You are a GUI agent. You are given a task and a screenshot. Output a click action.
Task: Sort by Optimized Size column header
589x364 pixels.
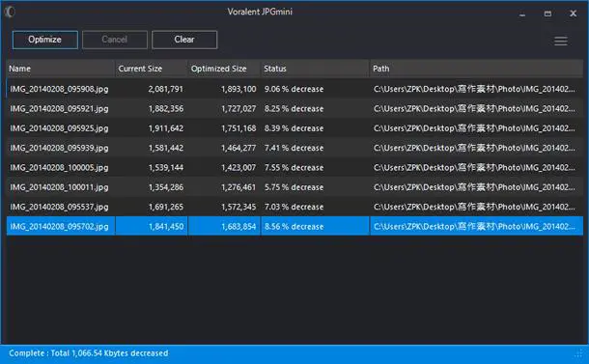(224, 69)
